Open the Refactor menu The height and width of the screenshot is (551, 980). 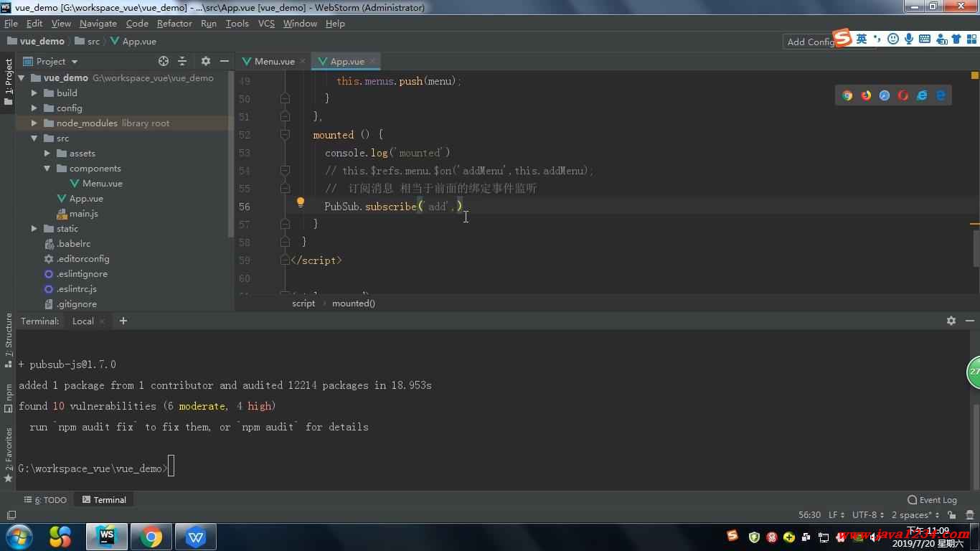[x=174, y=23]
